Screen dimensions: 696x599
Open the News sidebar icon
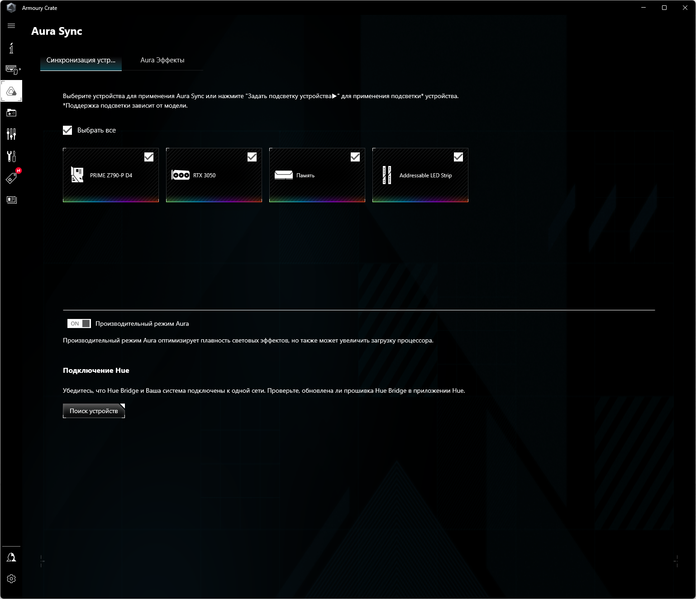[x=12, y=200]
